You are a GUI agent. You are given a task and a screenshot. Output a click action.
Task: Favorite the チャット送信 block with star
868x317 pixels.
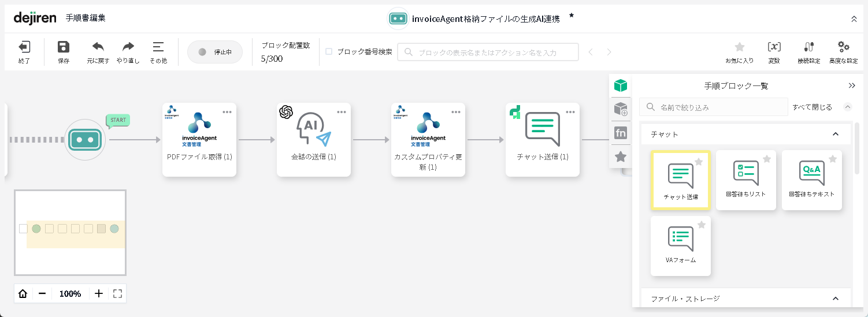(698, 162)
